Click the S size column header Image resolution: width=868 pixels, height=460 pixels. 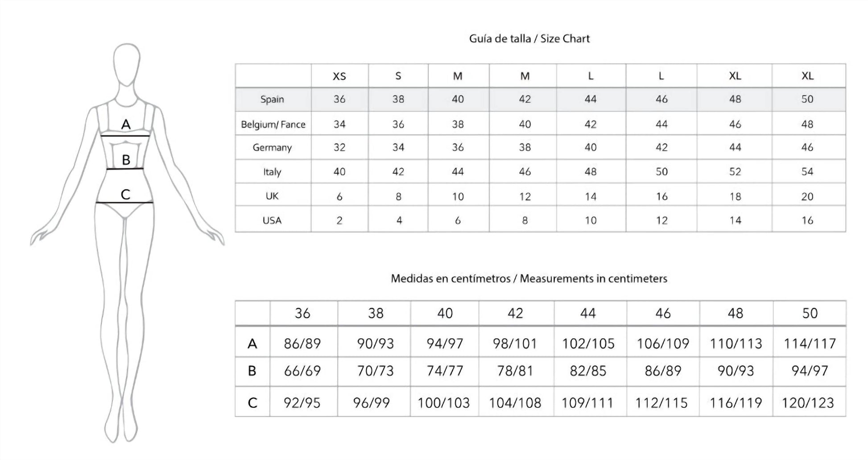coord(398,76)
